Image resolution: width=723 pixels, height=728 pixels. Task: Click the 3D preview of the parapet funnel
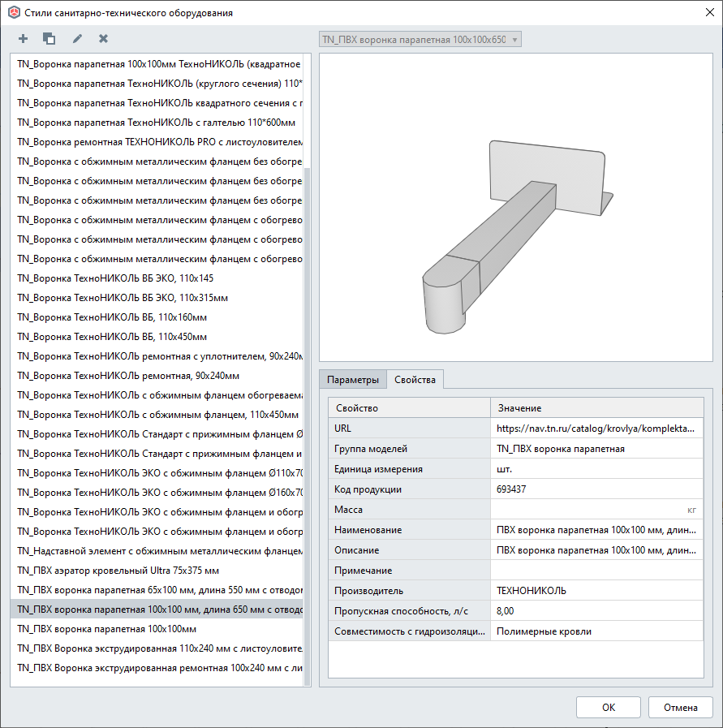pyautogui.click(x=515, y=208)
